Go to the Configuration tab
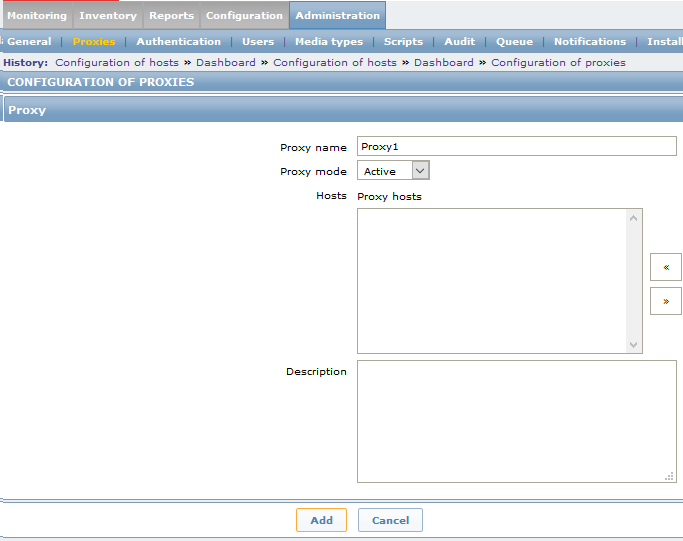The width and height of the screenshot is (683, 541). (x=244, y=15)
